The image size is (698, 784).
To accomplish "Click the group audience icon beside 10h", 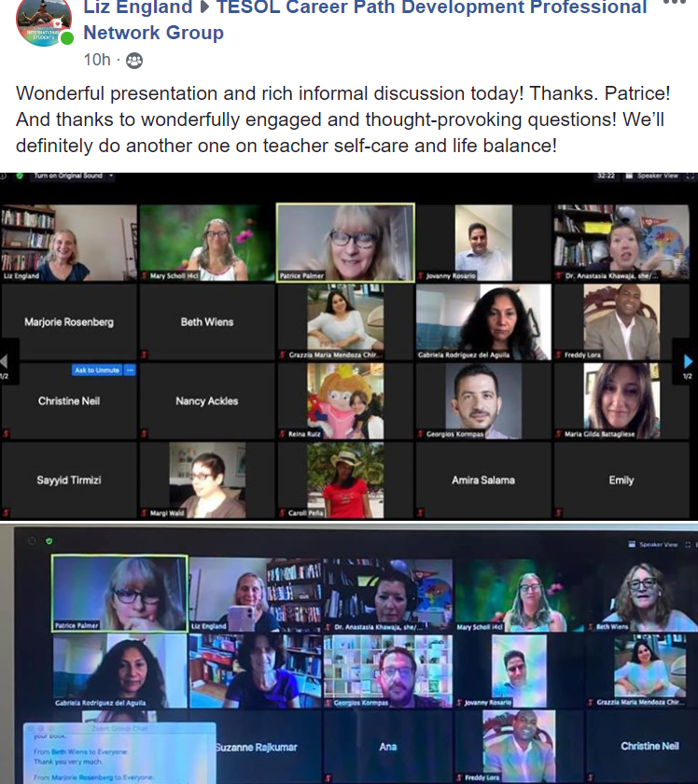I will (134, 61).
